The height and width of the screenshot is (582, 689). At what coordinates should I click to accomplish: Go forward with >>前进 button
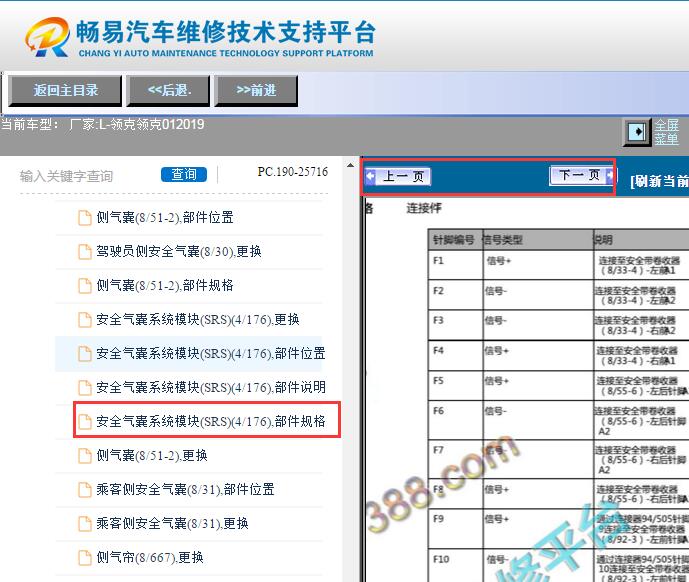click(256, 91)
